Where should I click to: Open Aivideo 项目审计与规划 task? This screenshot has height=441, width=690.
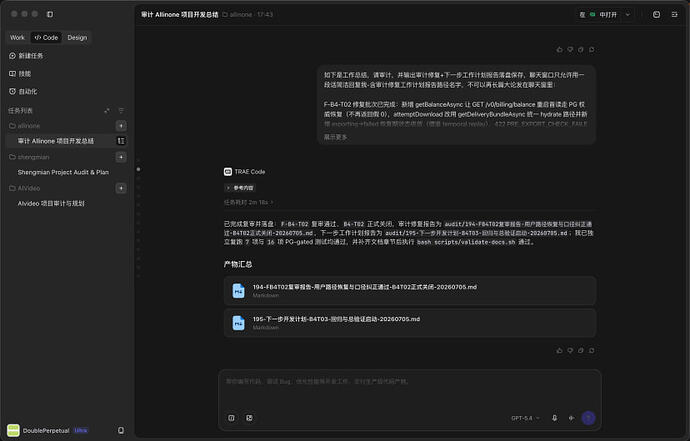point(51,203)
